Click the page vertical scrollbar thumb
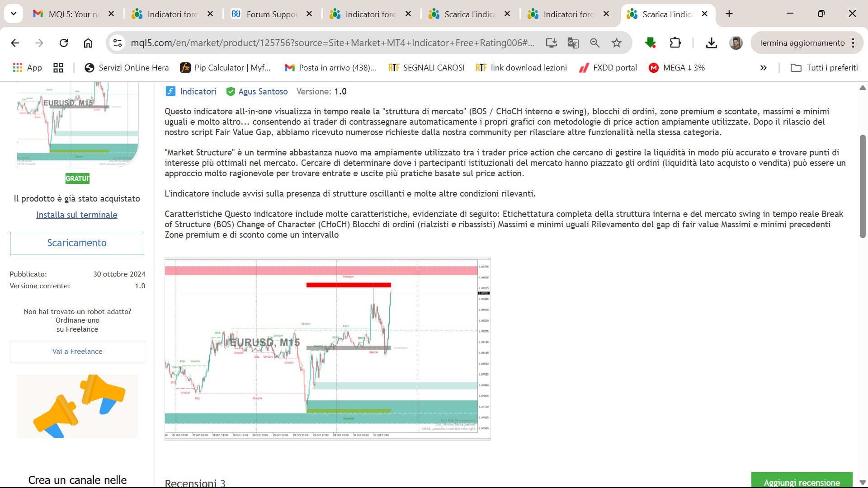 pos(862,185)
